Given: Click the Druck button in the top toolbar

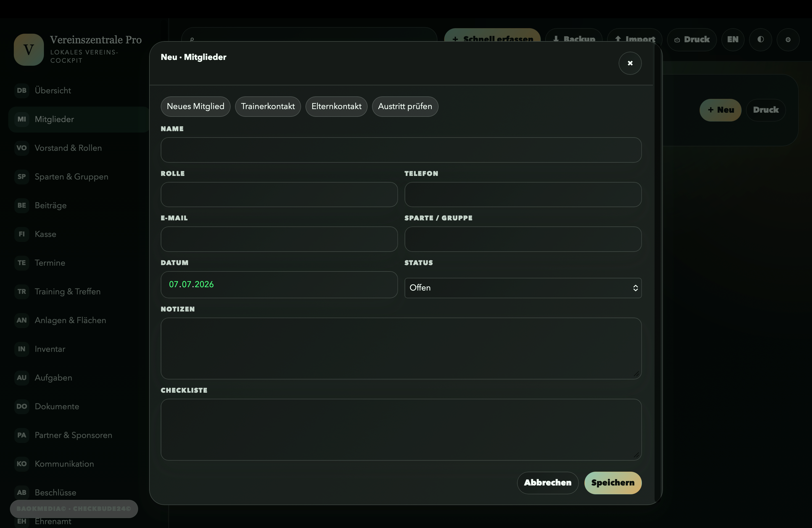Looking at the screenshot, I should (692, 39).
